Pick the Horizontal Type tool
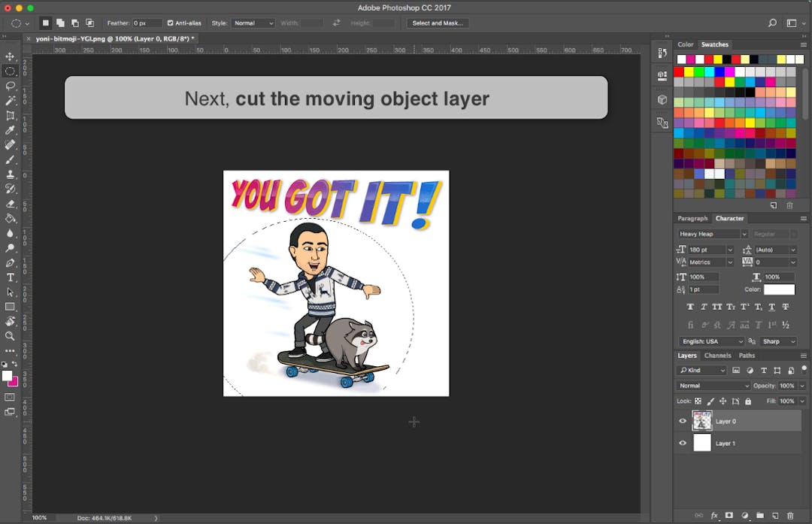 pyautogui.click(x=11, y=277)
